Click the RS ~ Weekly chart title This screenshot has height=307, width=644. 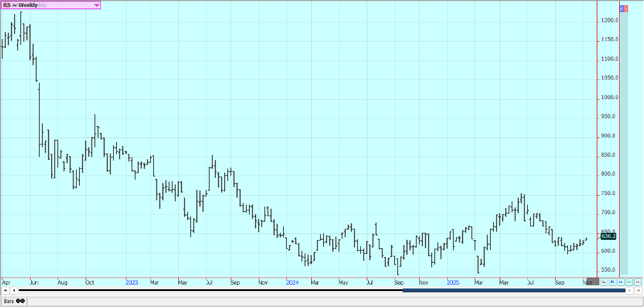(20, 5)
